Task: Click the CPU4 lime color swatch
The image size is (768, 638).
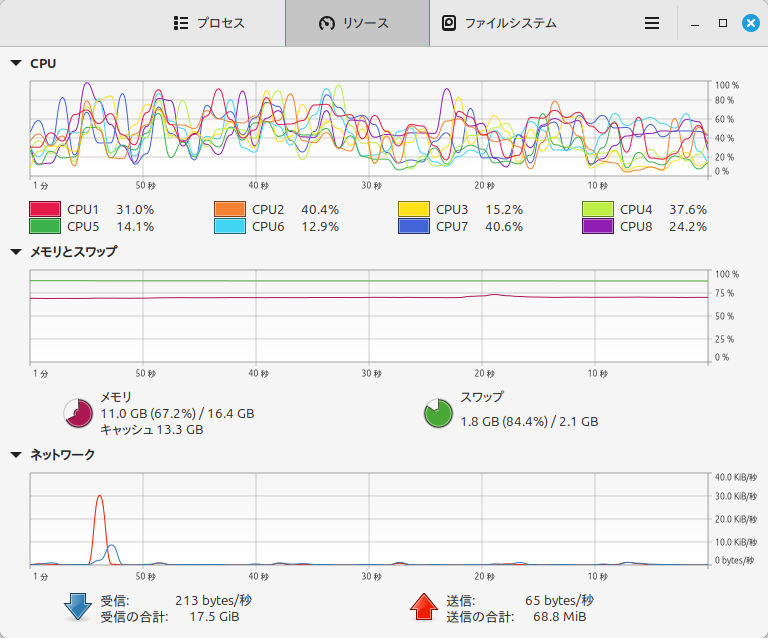Action: click(597, 209)
